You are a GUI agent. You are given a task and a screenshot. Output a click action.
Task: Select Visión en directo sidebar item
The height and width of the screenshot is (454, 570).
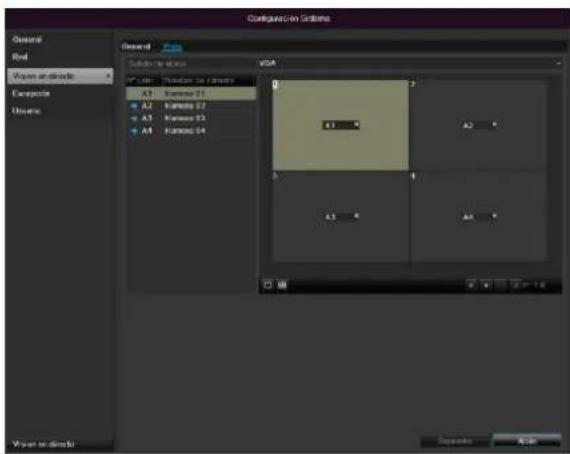point(60,76)
